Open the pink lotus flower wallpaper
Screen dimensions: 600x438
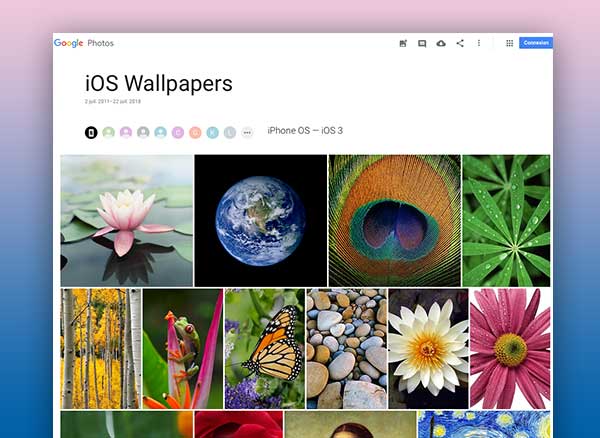[x=127, y=221]
